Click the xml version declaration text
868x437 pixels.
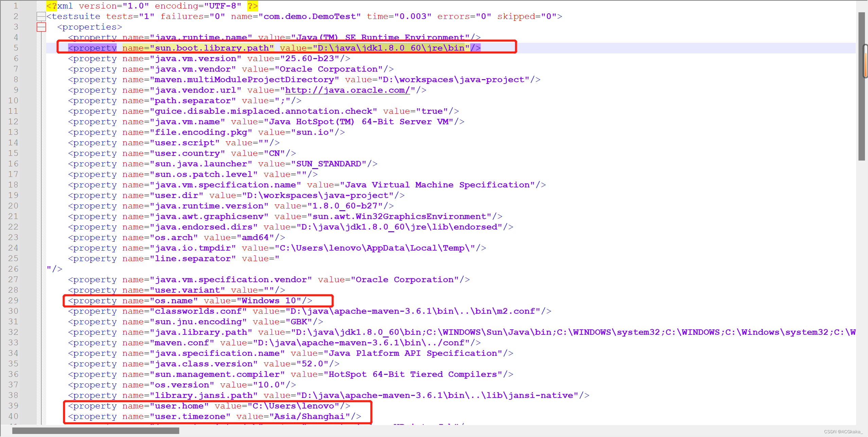152,6
